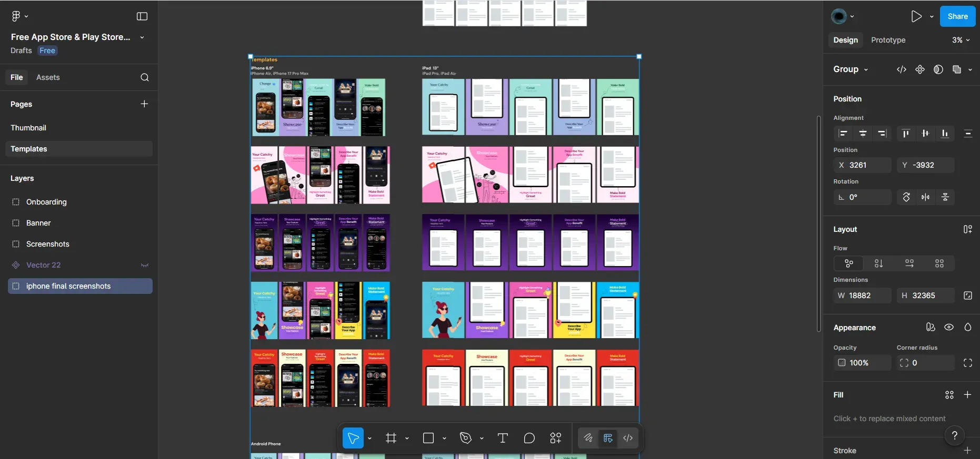Toggle the sidebar panel icon

coord(142,16)
